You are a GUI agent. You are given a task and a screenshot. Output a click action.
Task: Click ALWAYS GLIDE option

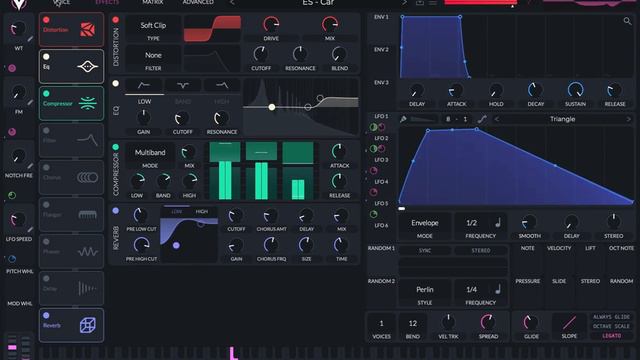pyautogui.click(x=611, y=317)
